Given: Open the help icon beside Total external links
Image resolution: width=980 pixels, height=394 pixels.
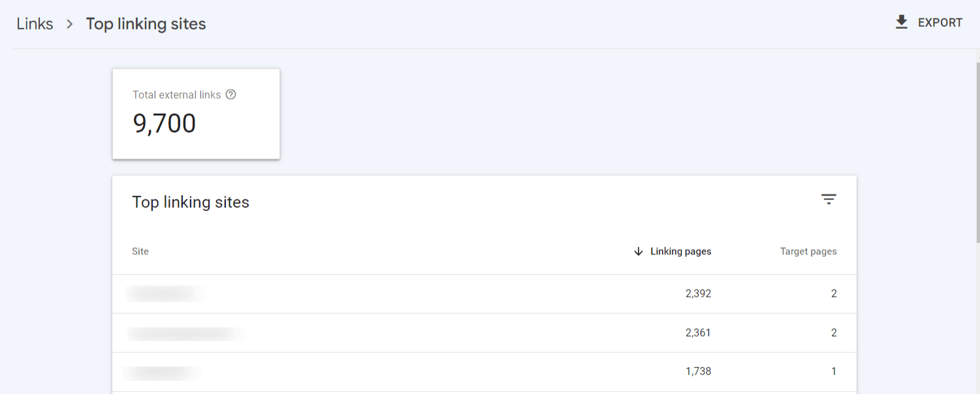Looking at the screenshot, I should point(230,95).
